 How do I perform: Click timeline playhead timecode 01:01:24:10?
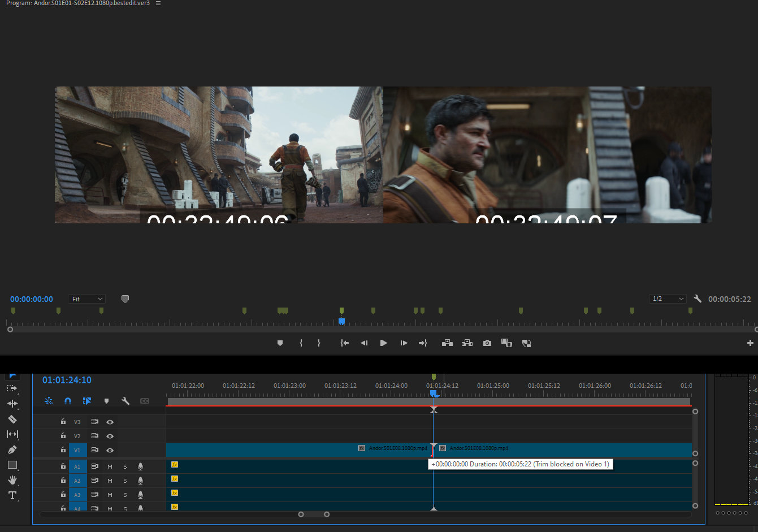pyautogui.click(x=67, y=380)
